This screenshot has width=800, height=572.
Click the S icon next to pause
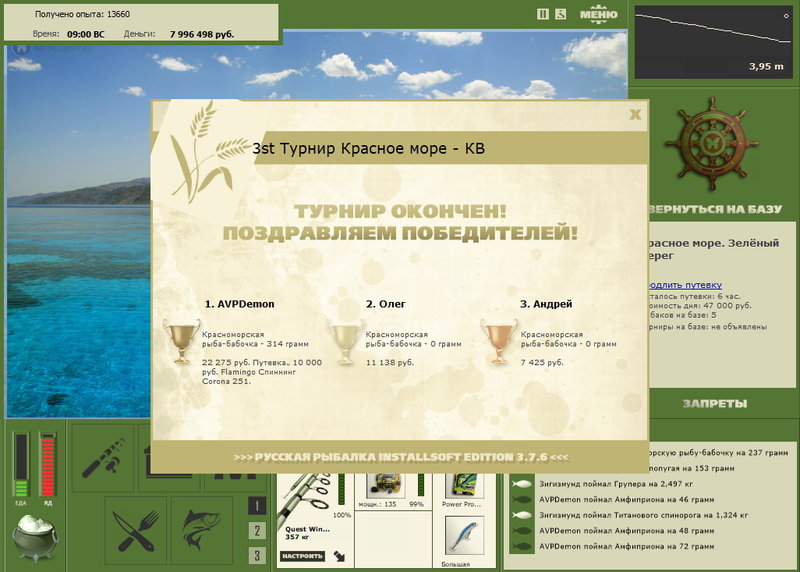click(x=560, y=14)
